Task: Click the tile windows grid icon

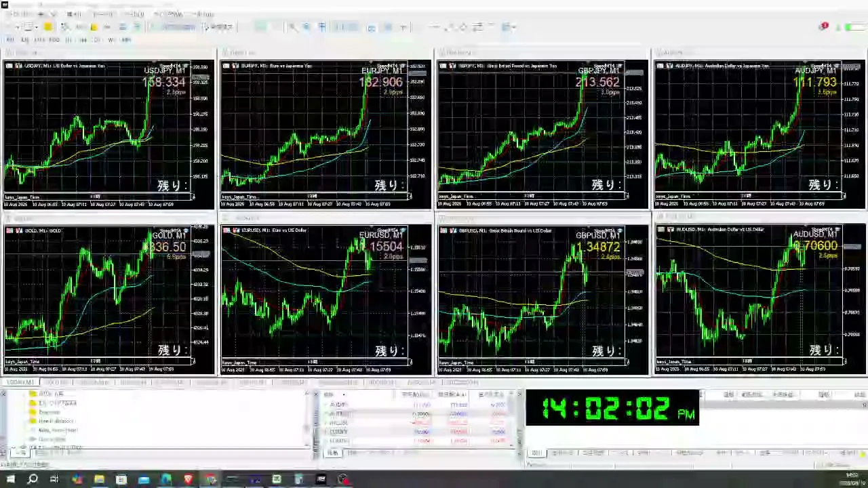Action: tap(321, 26)
